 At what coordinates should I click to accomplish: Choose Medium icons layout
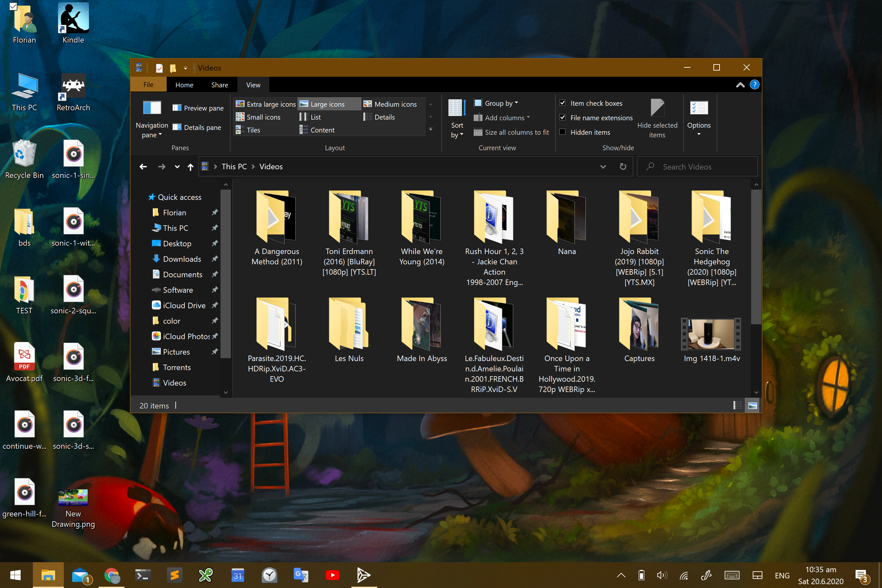(x=390, y=104)
